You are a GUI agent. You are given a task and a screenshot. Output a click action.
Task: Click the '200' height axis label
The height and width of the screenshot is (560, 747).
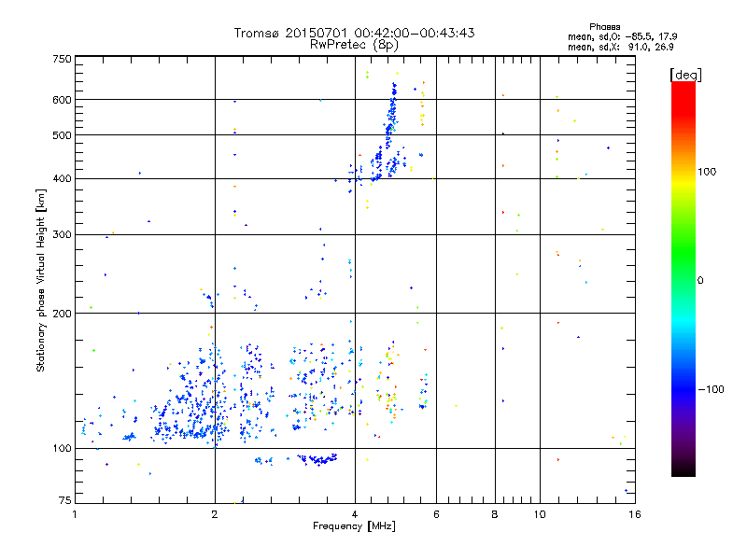click(62, 314)
